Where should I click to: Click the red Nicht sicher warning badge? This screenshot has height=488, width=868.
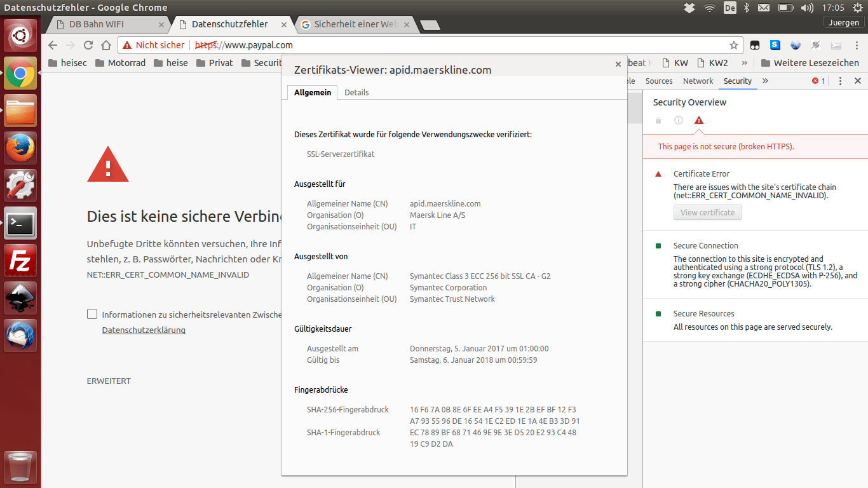pos(153,45)
